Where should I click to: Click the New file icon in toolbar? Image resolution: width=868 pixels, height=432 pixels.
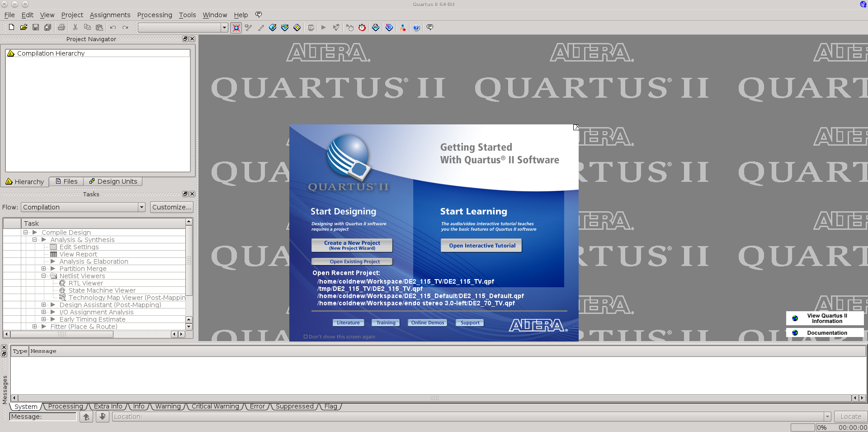click(x=12, y=28)
